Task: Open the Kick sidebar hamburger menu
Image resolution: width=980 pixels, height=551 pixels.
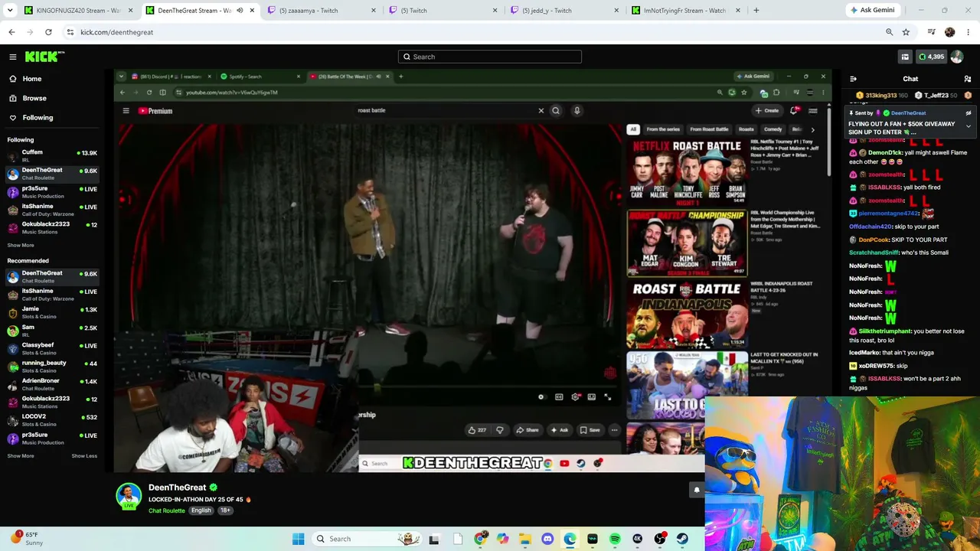Action: [13, 57]
